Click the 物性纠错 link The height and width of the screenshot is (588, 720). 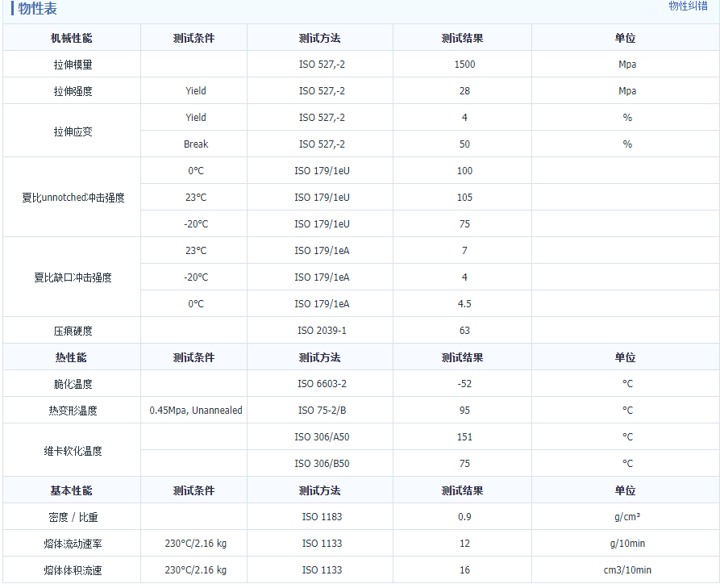pos(688,6)
